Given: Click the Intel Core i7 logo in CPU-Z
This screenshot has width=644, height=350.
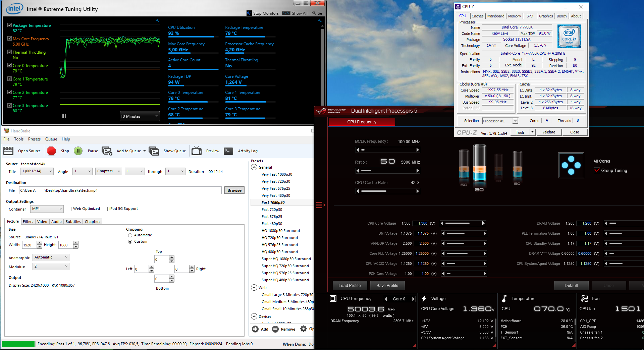Looking at the screenshot, I should (569, 36).
